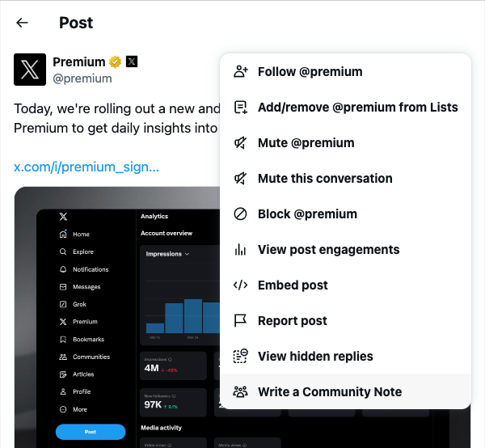Select Mute @premium
485x448 pixels.
coord(345,142)
